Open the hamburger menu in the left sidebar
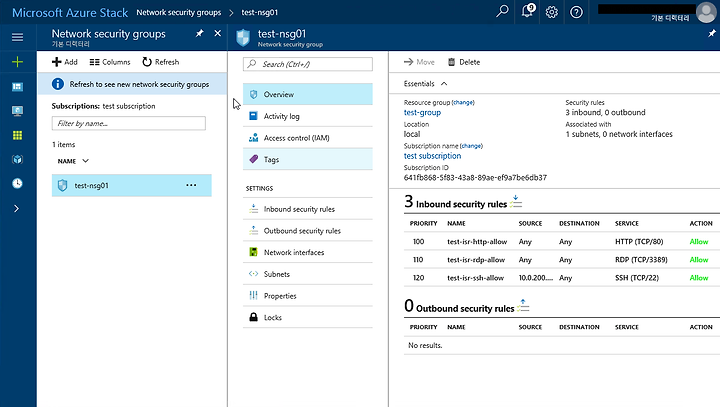This screenshot has width=720, height=407. (17, 37)
